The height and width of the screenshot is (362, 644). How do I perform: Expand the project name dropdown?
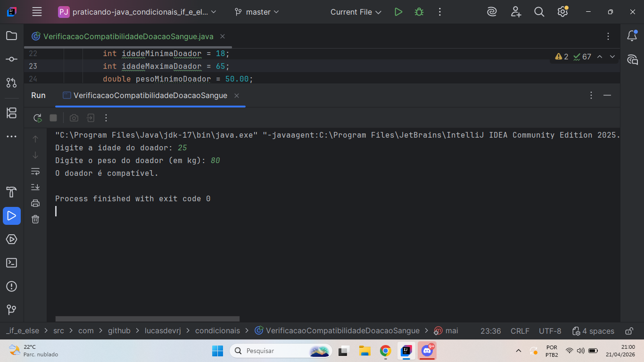[138, 12]
